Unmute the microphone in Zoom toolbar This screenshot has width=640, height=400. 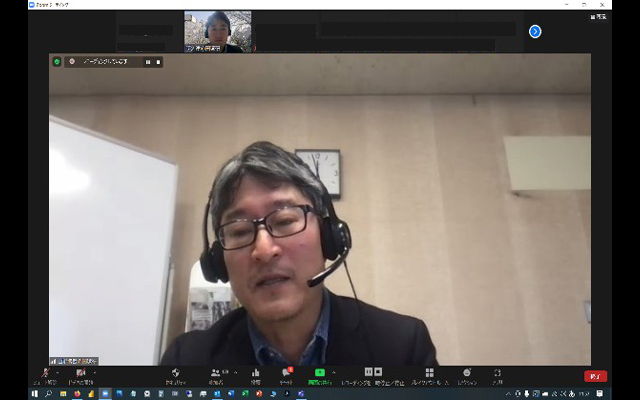click(x=44, y=373)
